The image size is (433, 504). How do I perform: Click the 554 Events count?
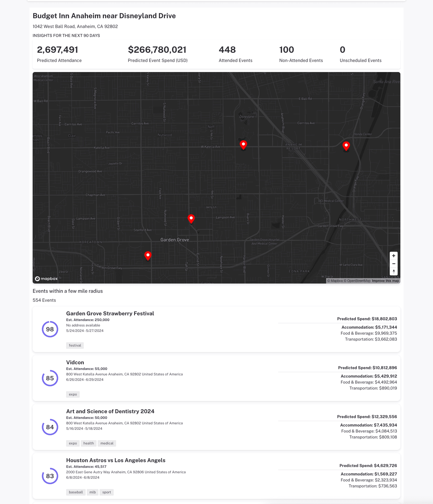[x=44, y=300]
